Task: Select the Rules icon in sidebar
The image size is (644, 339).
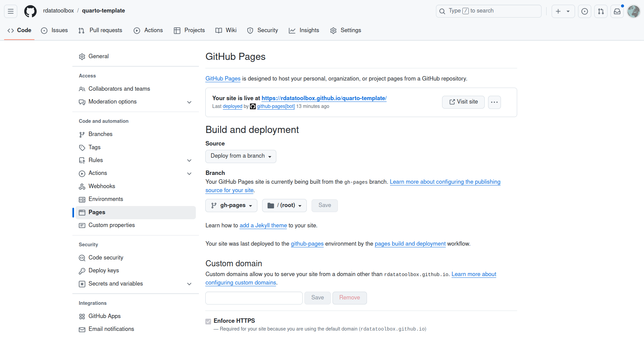Action: 82,160
